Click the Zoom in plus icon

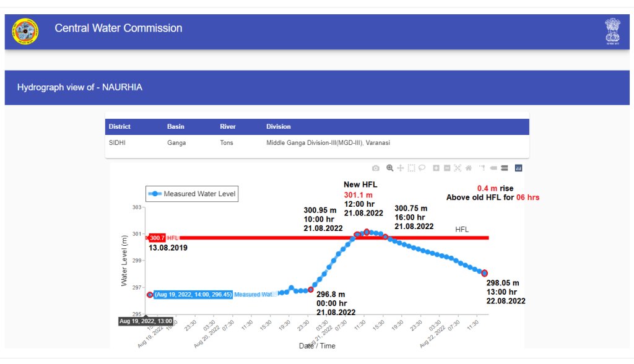click(436, 168)
